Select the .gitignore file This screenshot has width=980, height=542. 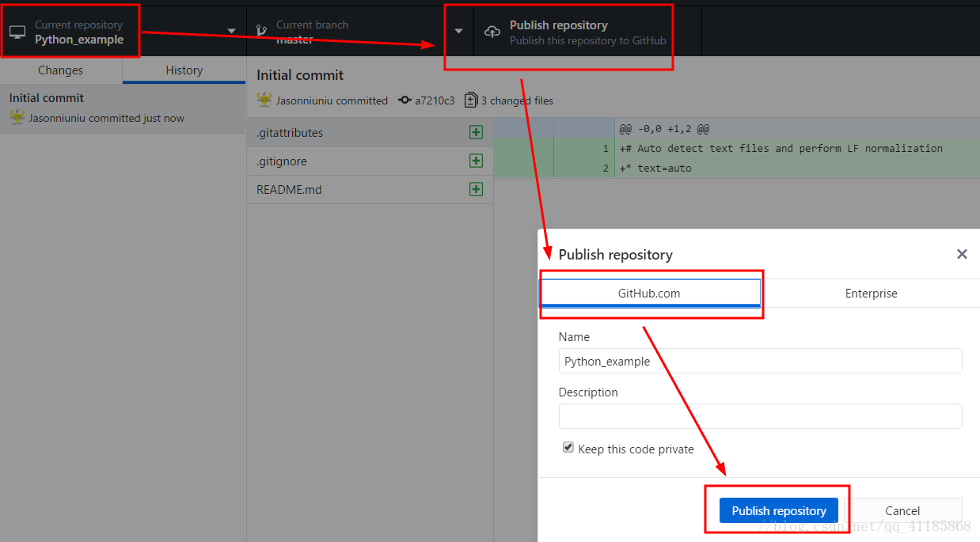370,161
